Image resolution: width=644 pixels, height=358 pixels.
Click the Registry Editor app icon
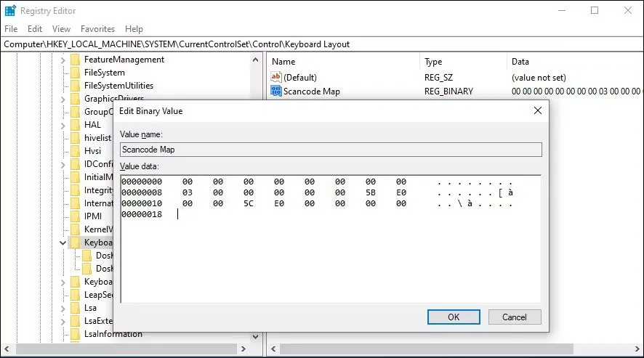(x=10, y=11)
